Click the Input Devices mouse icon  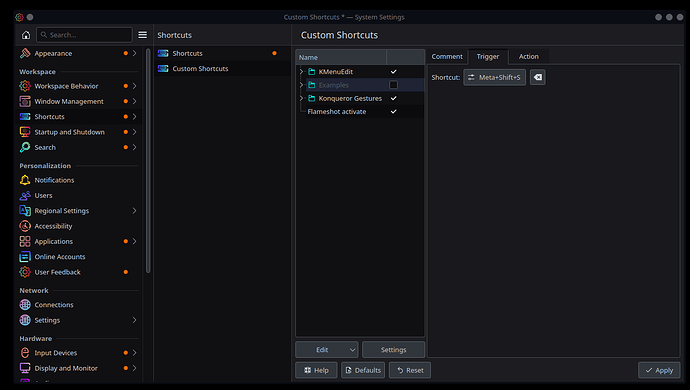pos(25,353)
